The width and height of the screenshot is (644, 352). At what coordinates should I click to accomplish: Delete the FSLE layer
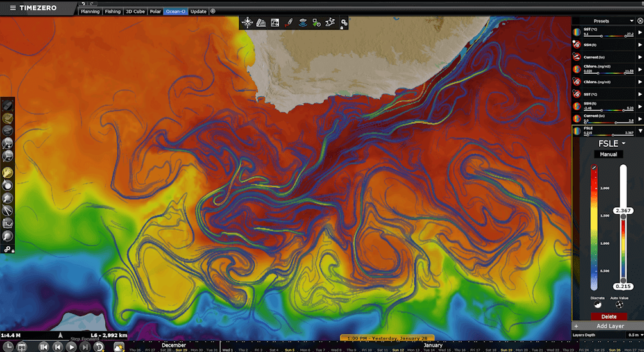[609, 317]
